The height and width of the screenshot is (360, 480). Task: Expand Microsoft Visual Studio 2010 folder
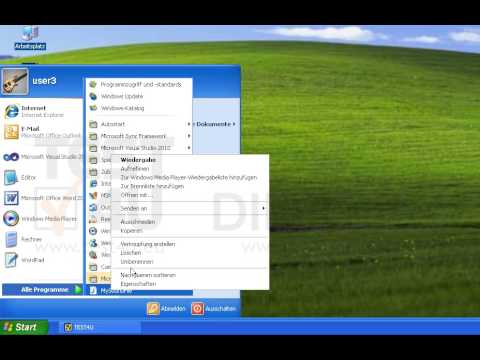[139, 148]
